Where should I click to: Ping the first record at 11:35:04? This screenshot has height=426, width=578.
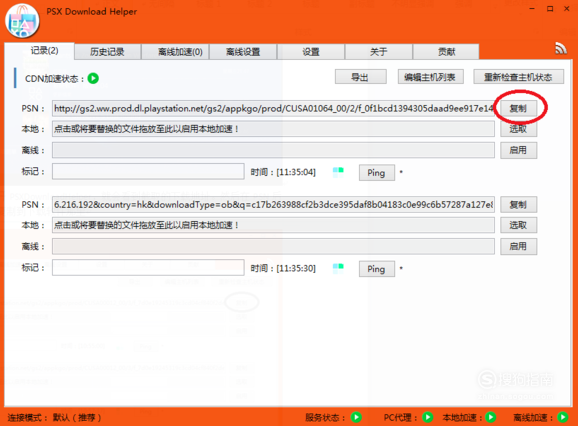coord(377,172)
